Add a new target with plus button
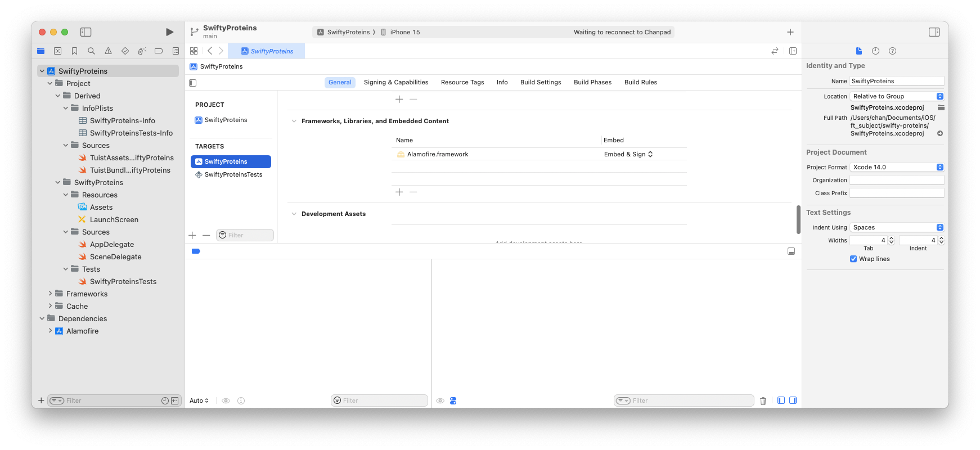 pyautogui.click(x=192, y=235)
